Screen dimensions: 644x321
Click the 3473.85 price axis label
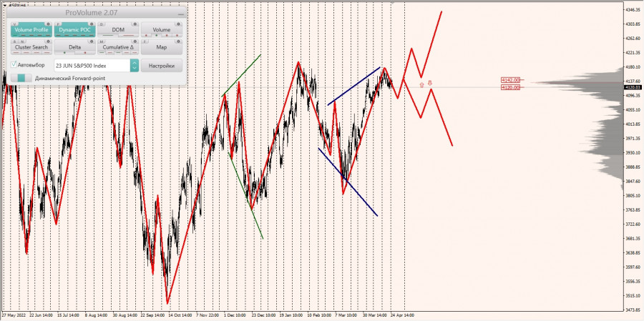633,310
